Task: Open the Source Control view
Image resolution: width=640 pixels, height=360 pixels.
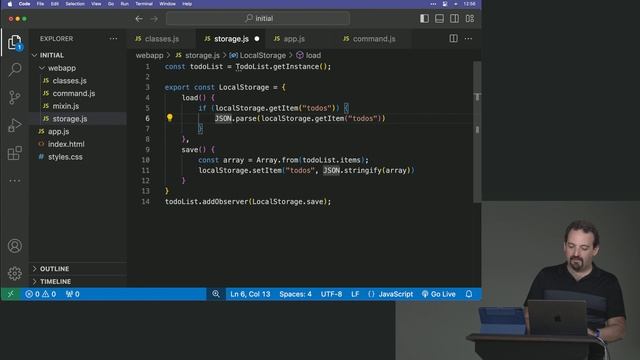Action: tap(15, 98)
